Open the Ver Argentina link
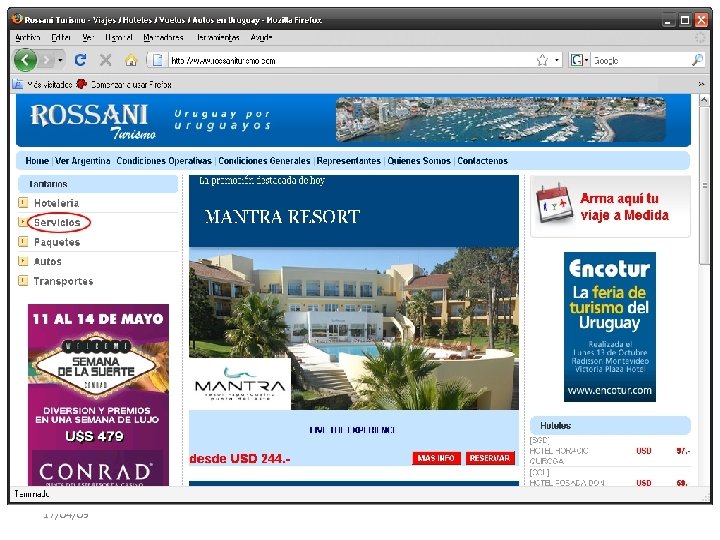 tap(83, 161)
